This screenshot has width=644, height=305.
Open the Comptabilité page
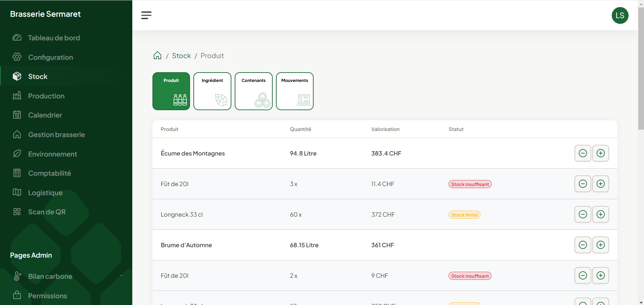coord(49,173)
